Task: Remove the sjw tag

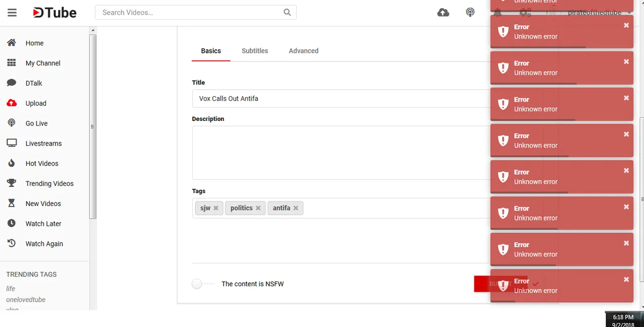Action: pyautogui.click(x=216, y=208)
